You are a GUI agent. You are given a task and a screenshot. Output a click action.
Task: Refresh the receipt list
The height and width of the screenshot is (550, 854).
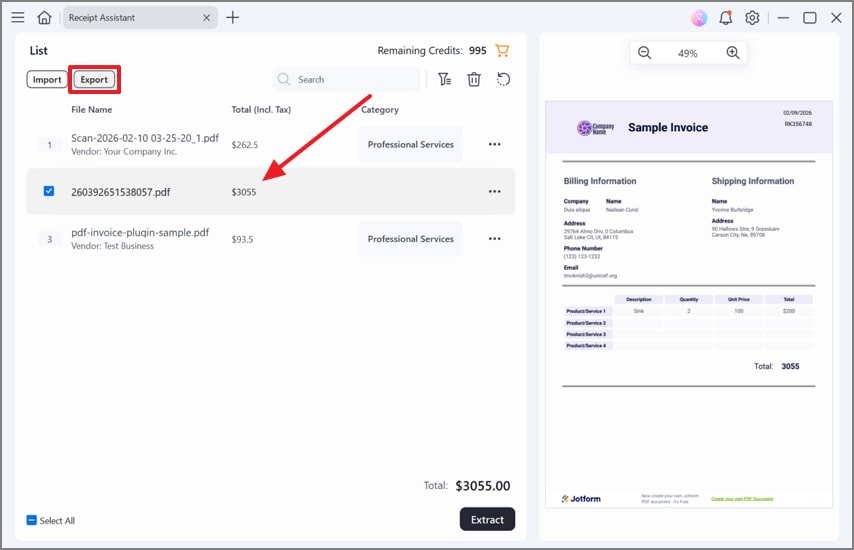click(x=503, y=80)
